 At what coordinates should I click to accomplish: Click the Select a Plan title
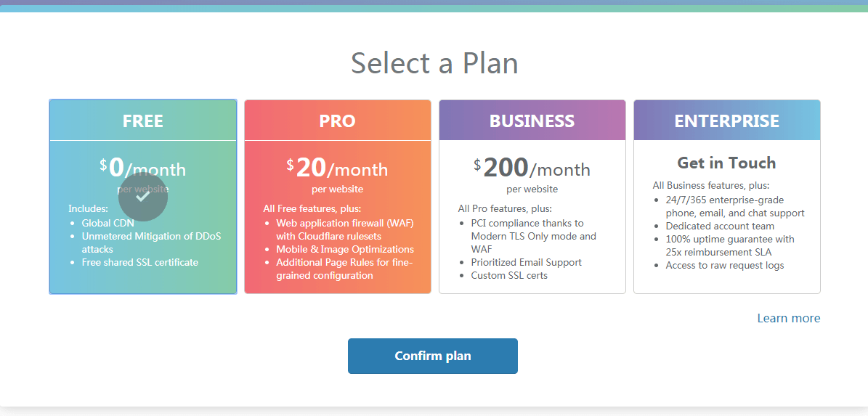434,63
